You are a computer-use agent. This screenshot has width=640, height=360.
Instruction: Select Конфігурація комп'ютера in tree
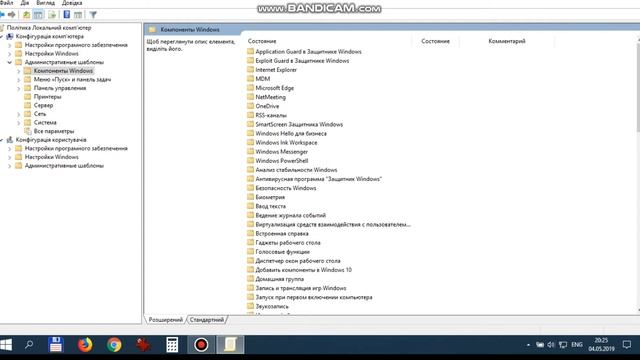click(x=49, y=36)
